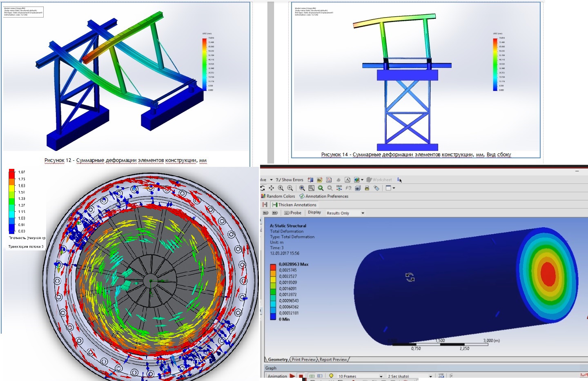Viewport: 588px width, 381px height.
Task: Play the animation with red triangle
Action: 292,376
